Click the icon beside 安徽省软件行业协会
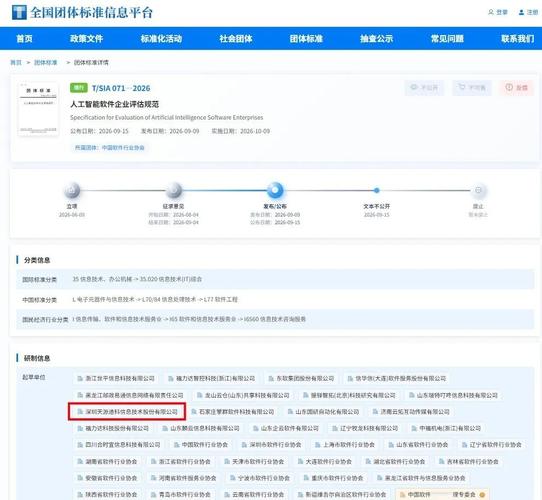Viewport: 542px width, 500px height. 80,478
